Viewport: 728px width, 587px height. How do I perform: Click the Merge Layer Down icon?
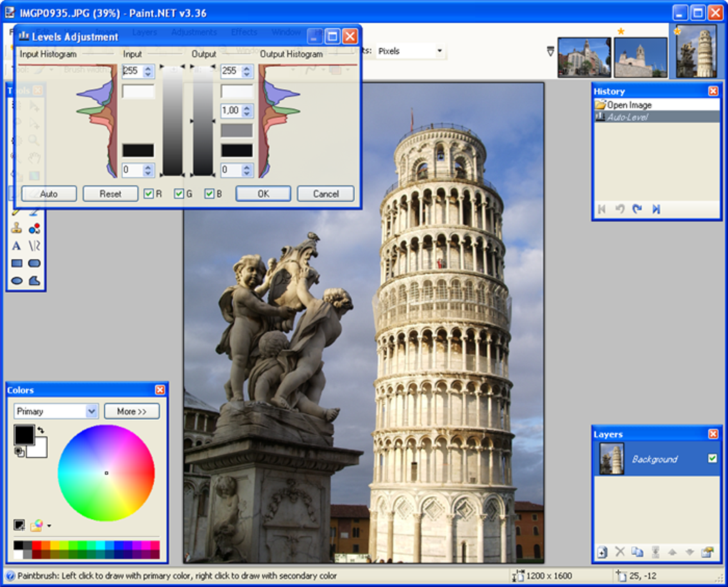click(x=655, y=552)
